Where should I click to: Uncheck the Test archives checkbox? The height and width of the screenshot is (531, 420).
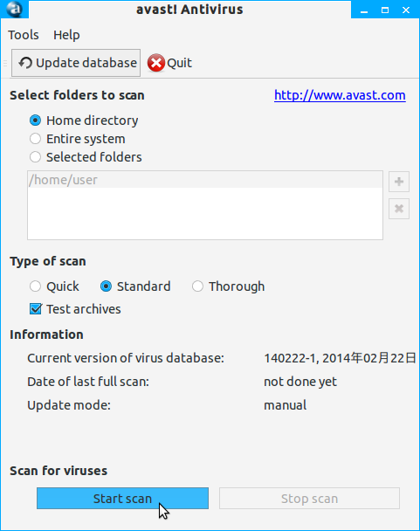(x=36, y=309)
